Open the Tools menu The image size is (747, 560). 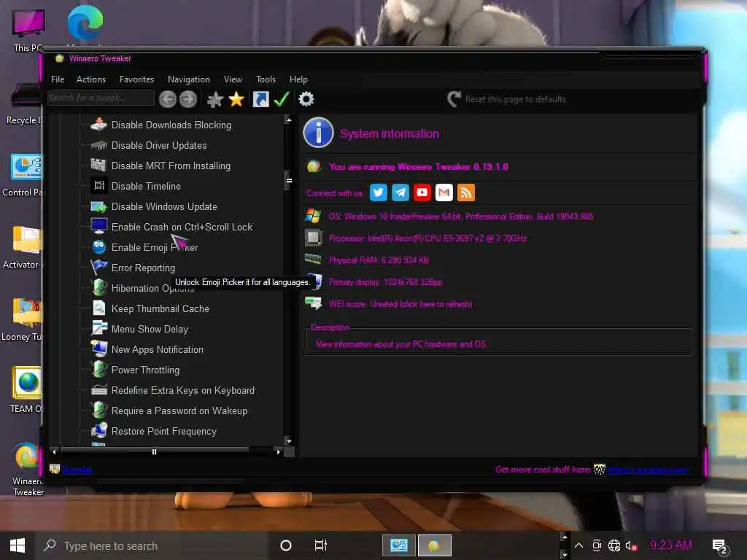(266, 79)
